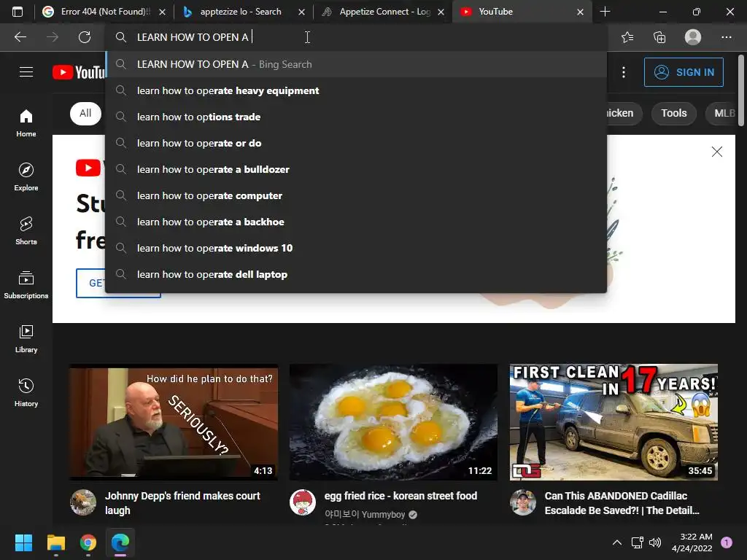Open File Explorer from taskbar
747x560 pixels.
(55, 542)
